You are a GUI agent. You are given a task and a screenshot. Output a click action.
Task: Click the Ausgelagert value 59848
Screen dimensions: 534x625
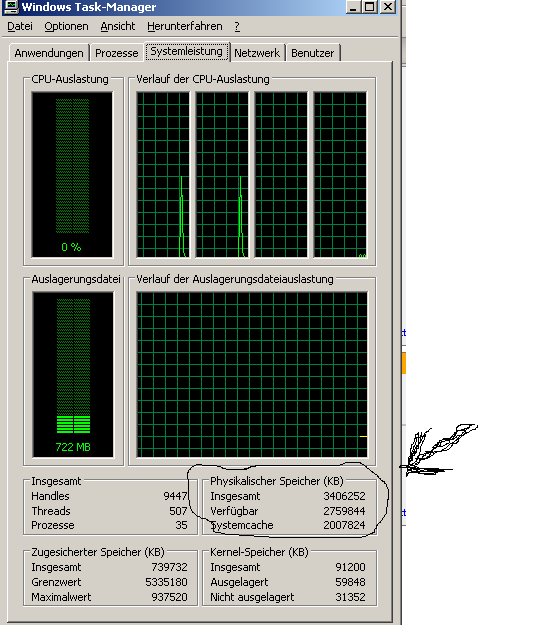click(x=350, y=582)
